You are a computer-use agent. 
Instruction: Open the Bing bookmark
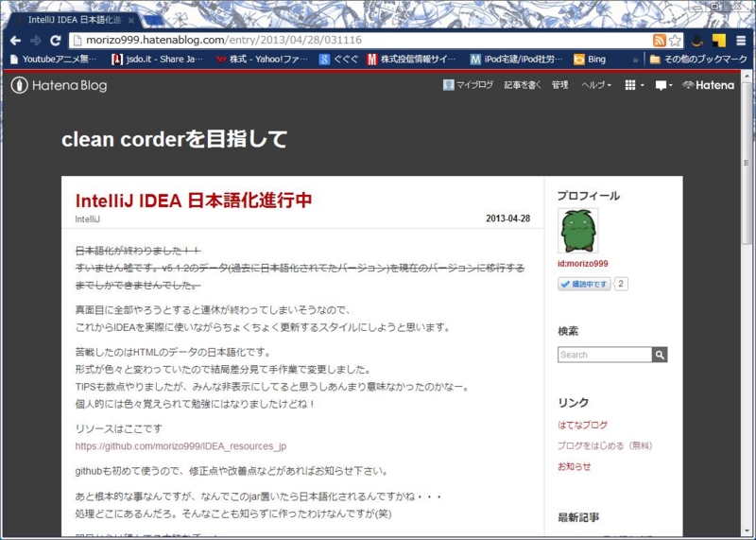coord(590,60)
